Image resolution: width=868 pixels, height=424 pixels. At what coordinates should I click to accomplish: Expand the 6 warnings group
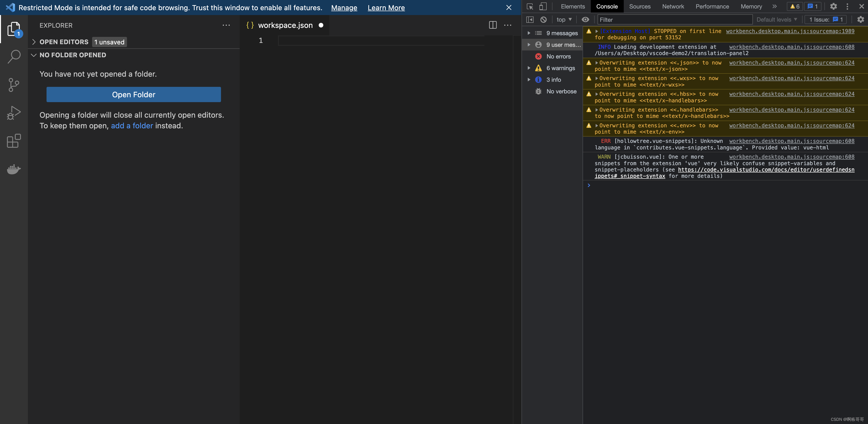(529, 68)
